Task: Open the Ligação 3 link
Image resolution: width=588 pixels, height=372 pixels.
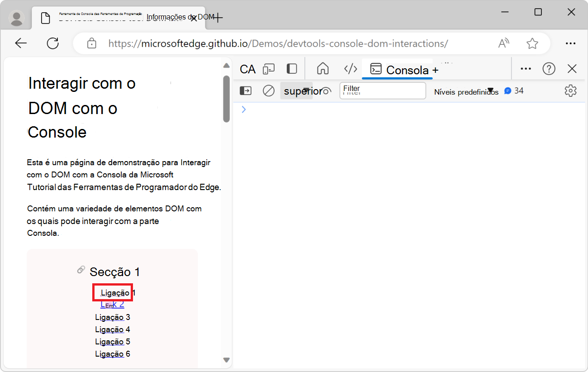Action: tap(112, 317)
